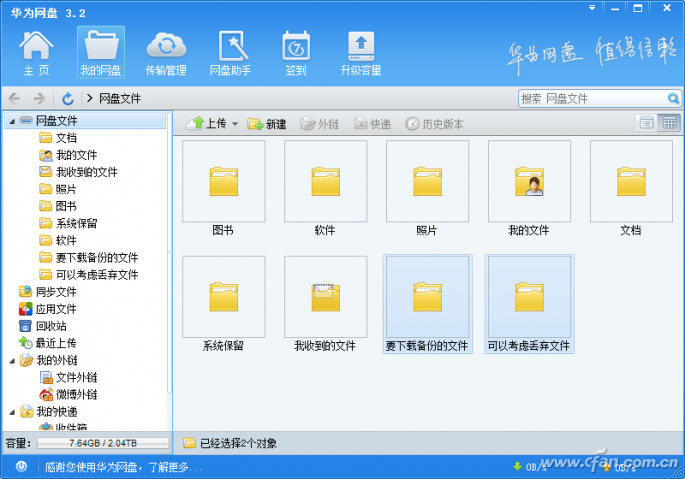
Task: Select 照片 in the sidebar tree
Action: click(58, 189)
